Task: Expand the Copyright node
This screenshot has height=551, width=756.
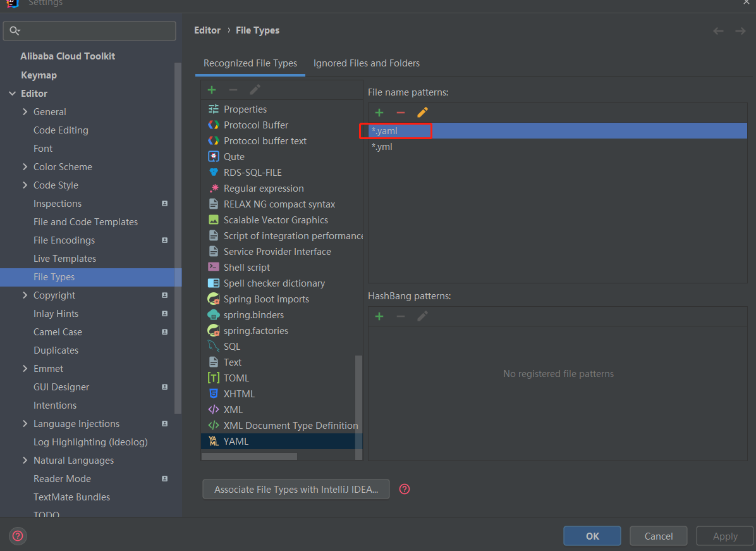Action: 25,295
